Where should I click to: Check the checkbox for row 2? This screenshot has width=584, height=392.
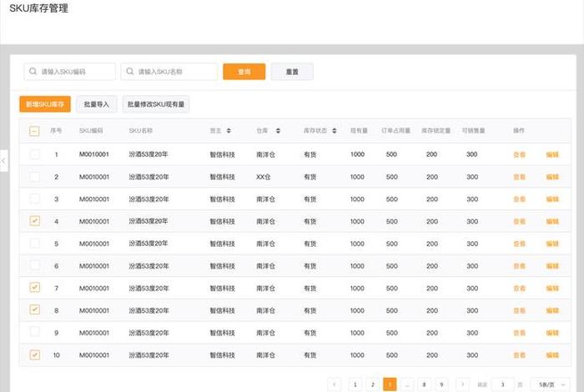35,177
